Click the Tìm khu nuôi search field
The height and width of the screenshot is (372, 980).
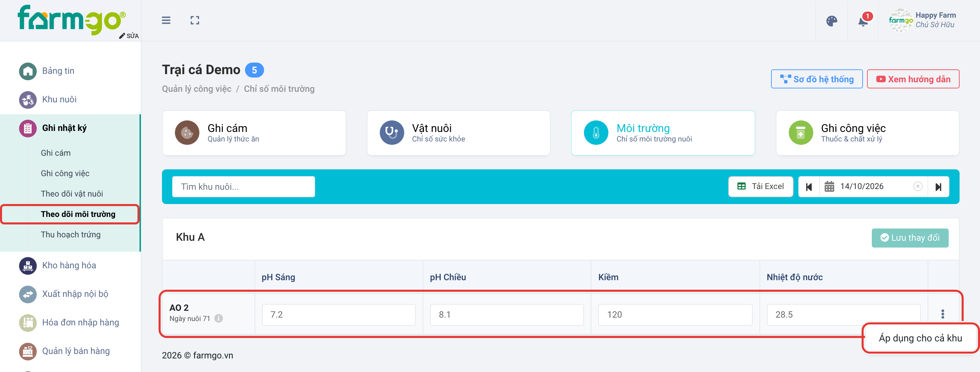244,187
